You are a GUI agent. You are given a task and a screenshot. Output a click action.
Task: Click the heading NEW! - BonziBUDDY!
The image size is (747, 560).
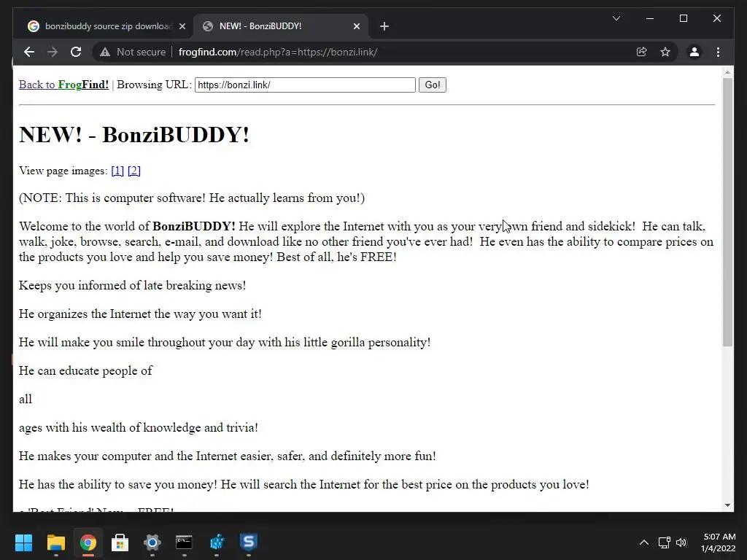click(x=134, y=135)
